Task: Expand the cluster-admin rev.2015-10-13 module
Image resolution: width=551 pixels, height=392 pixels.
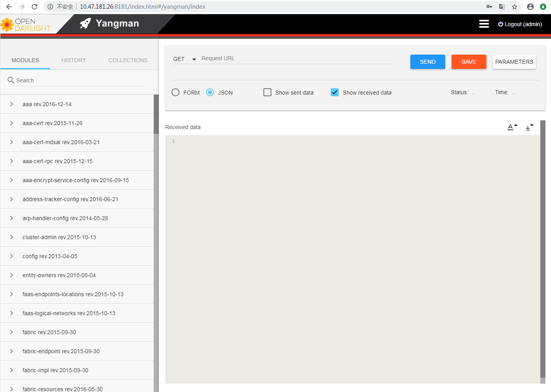Action: pyautogui.click(x=11, y=237)
